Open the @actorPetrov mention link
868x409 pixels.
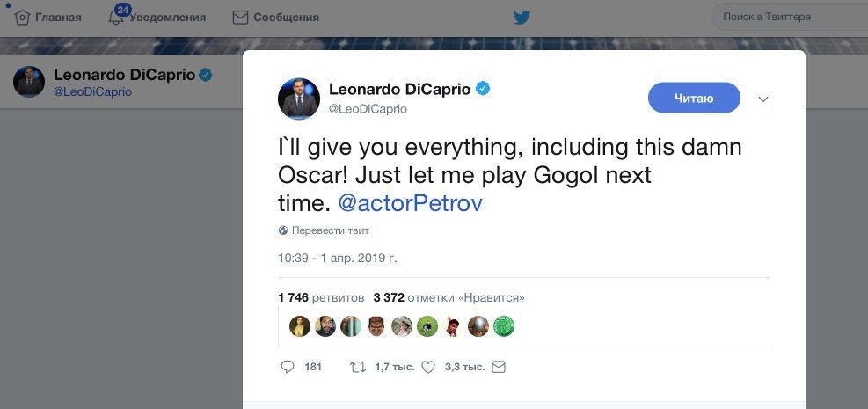[411, 203]
